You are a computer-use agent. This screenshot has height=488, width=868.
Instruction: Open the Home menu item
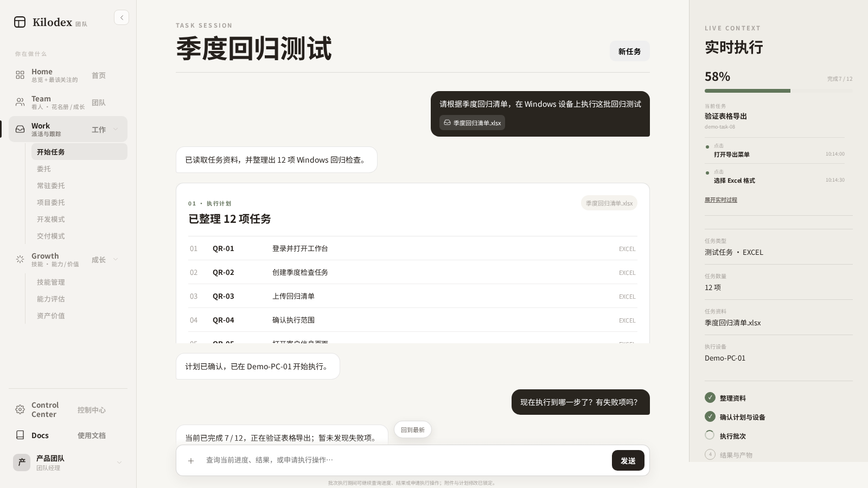[68, 75]
